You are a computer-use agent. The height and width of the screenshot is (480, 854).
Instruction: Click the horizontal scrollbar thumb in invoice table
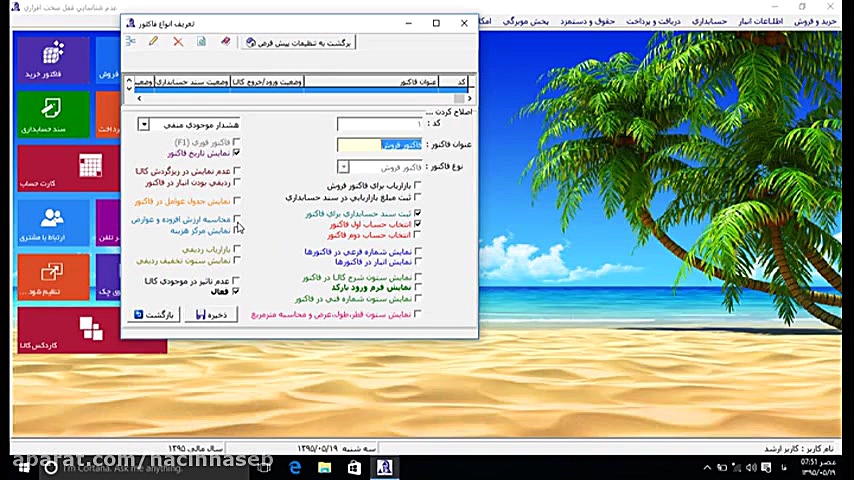coord(459,99)
